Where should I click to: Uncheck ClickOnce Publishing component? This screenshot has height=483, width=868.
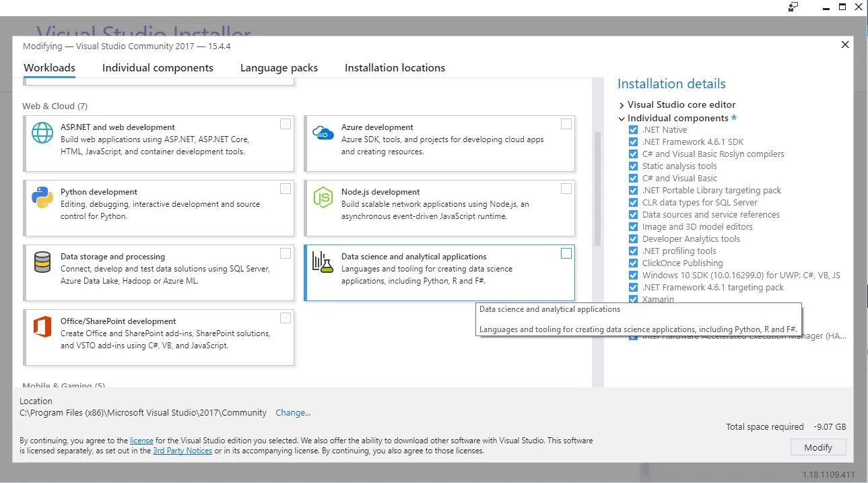(633, 263)
